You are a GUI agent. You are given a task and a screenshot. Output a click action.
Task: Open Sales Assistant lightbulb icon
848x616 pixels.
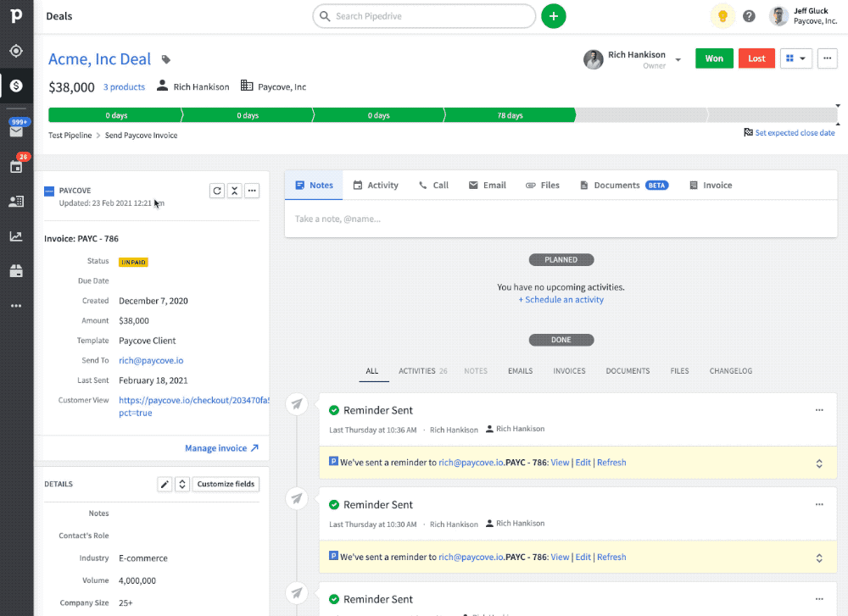[722, 16]
